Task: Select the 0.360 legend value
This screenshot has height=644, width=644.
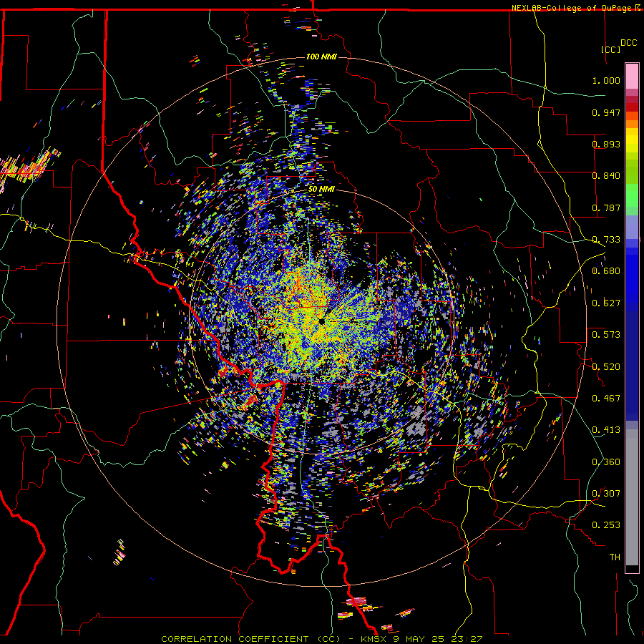Action: [x=606, y=462]
